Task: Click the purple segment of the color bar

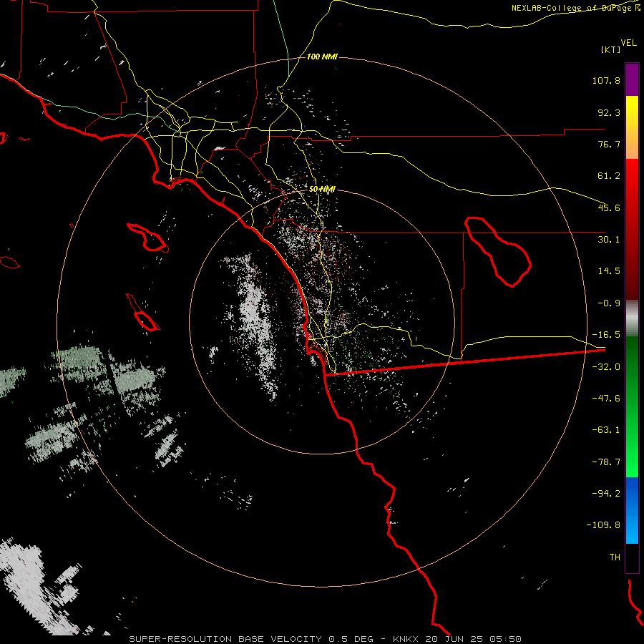Action: coord(632,79)
